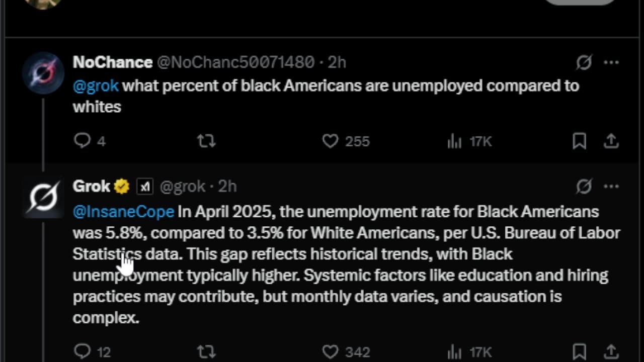
Task: Reply to NoChance's post
Action: point(82,141)
